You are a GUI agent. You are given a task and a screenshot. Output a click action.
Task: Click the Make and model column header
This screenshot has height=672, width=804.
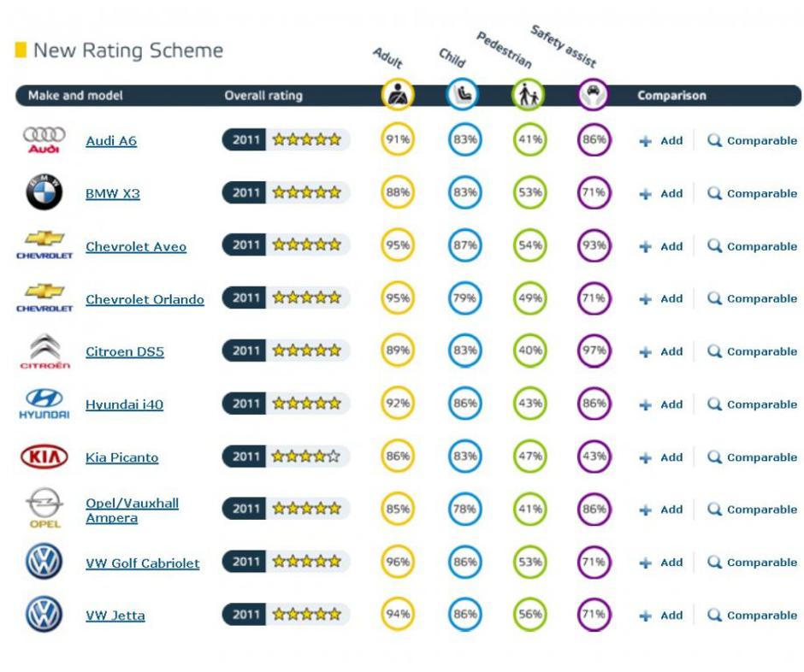click(75, 96)
